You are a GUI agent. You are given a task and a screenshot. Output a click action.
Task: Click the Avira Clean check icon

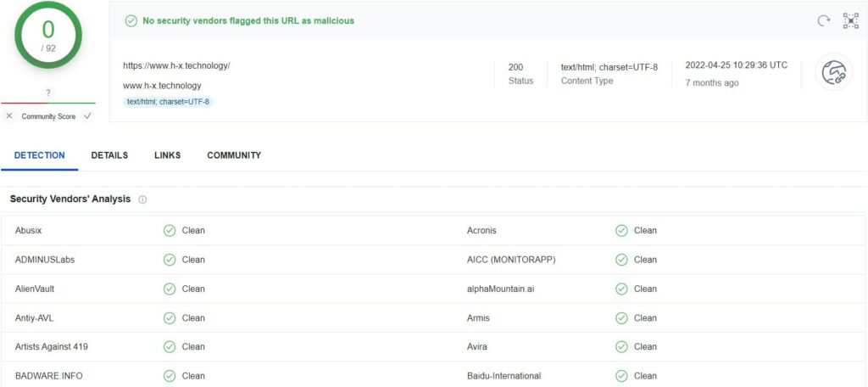pos(621,347)
